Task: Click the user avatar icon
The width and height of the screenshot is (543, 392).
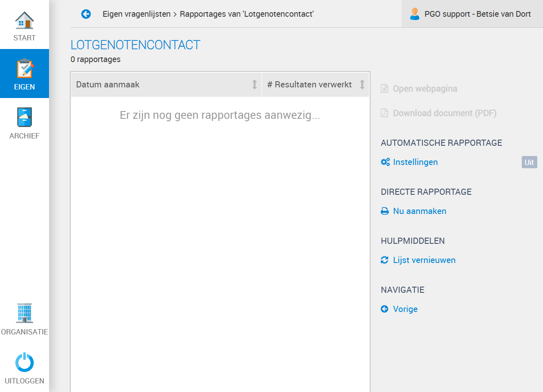Action: coord(415,14)
